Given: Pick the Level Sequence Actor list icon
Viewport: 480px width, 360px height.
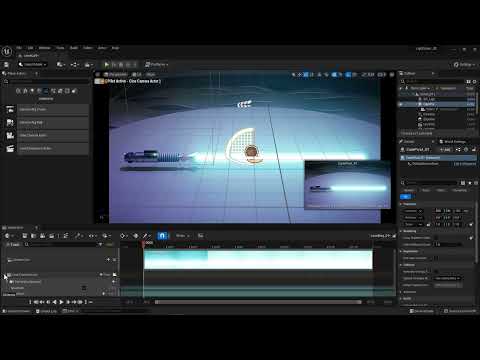Looking at the screenshot, I should click(10, 148).
